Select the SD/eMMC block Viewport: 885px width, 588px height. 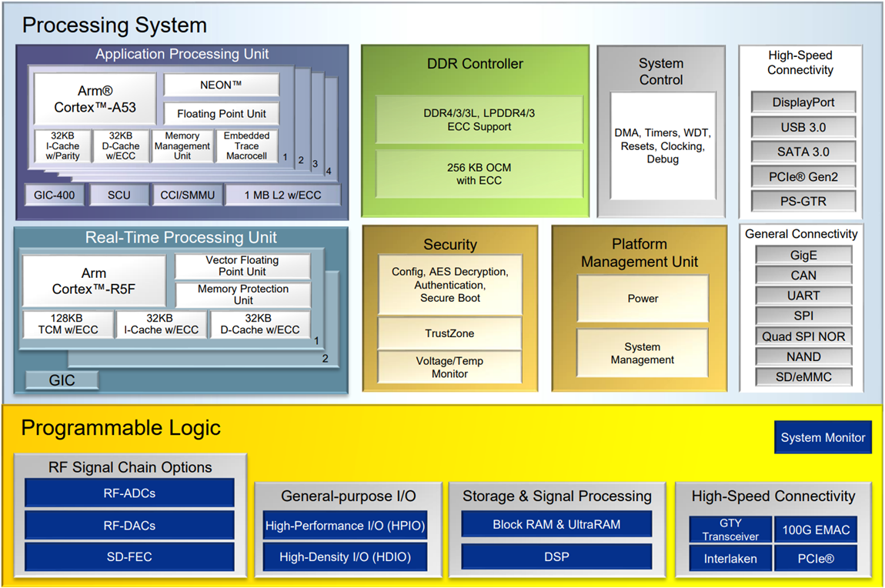click(803, 377)
